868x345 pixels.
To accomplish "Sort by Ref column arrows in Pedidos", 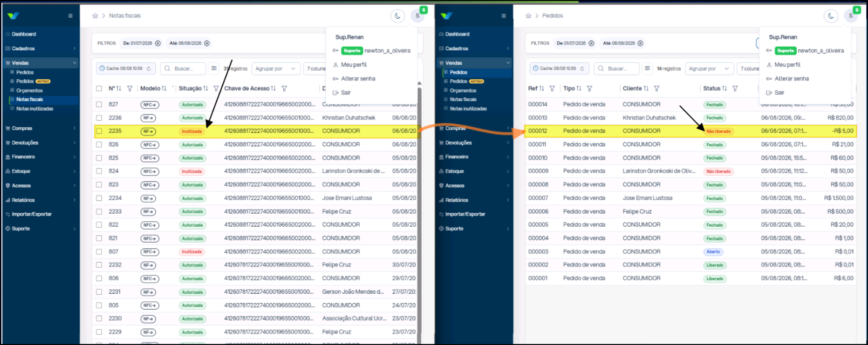I will click(x=542, y=88).
